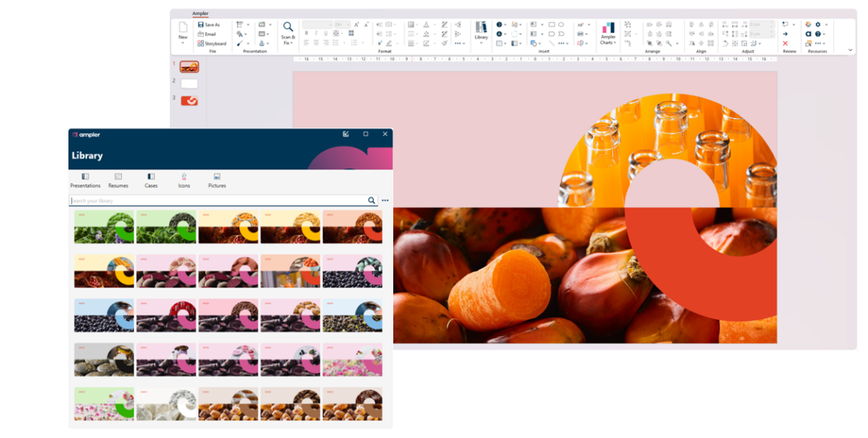Expand the New dropdown arrow
The width and height of the screenshot is (868, 438).
(183, 43)
